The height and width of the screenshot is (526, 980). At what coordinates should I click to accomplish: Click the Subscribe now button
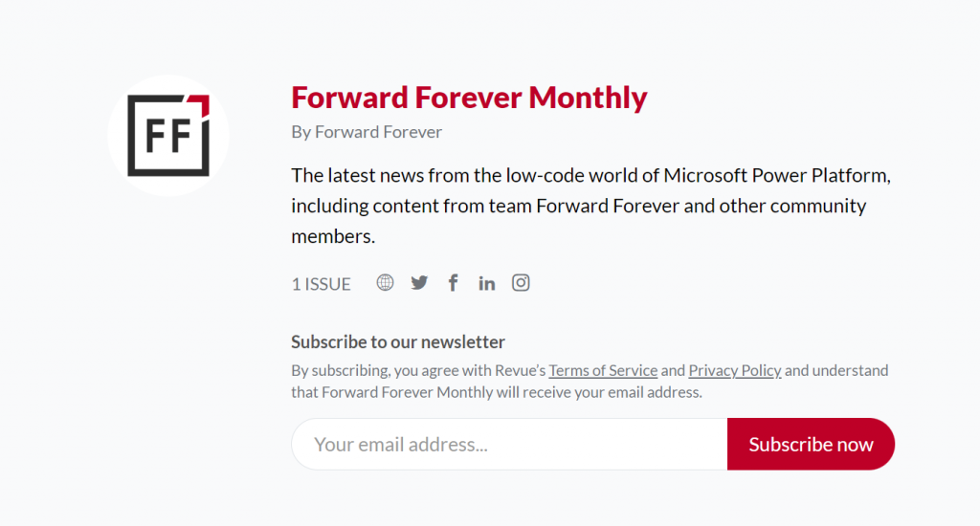tap(811, 444)
